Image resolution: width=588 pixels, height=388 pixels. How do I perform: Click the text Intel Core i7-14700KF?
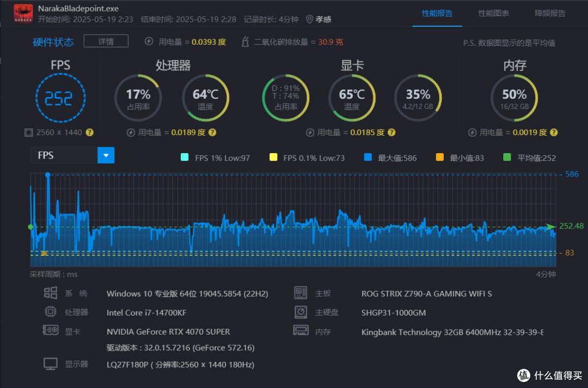[146, 313]
